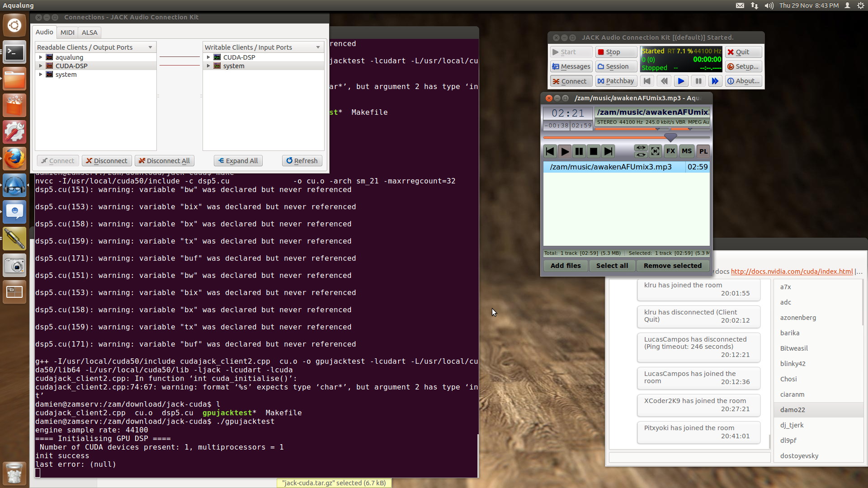The image size is (868, 488).
Task: Adjust the Aqualung balance slider
Action: pyautogui.click(x=690, y=129)
